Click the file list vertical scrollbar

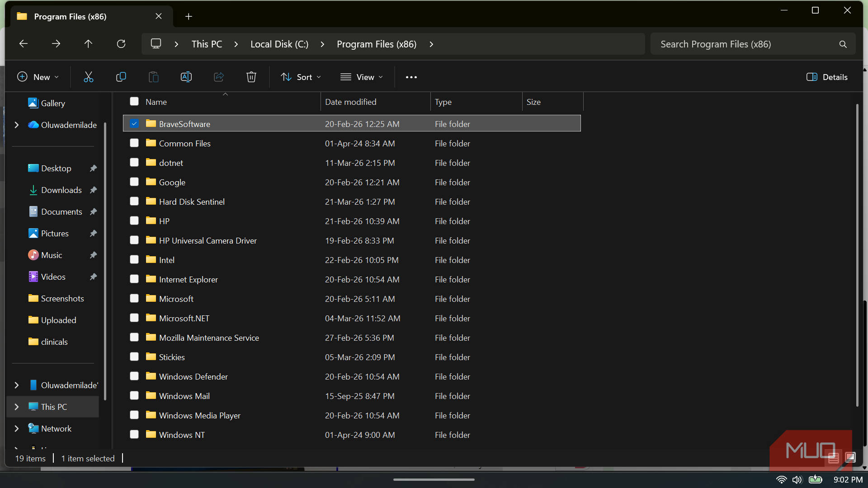click(857, 255)
